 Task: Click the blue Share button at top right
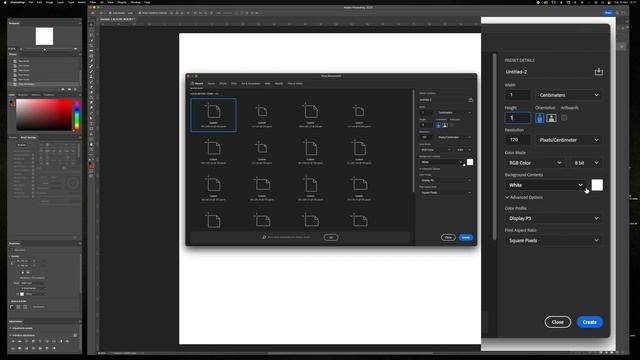click(608, 13)
